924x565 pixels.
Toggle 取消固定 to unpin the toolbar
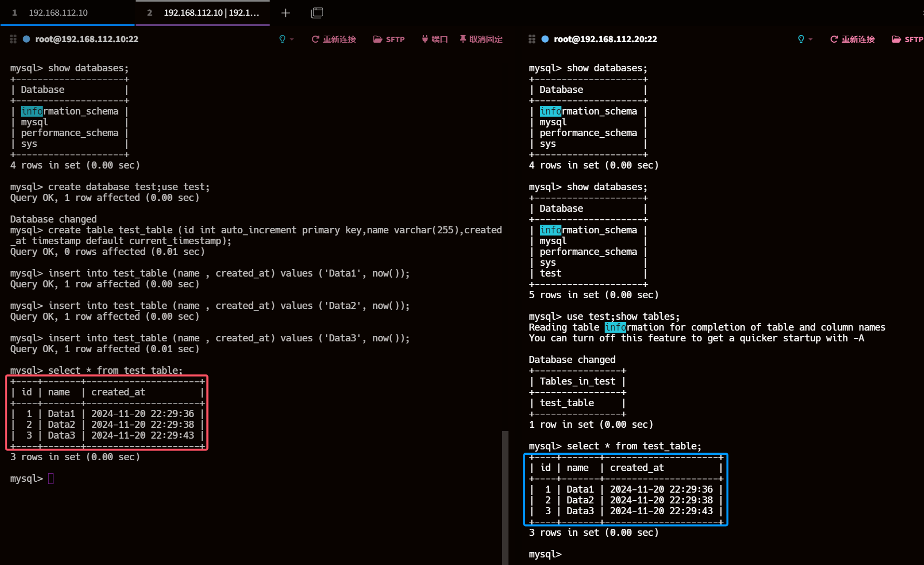coord(481,39)
